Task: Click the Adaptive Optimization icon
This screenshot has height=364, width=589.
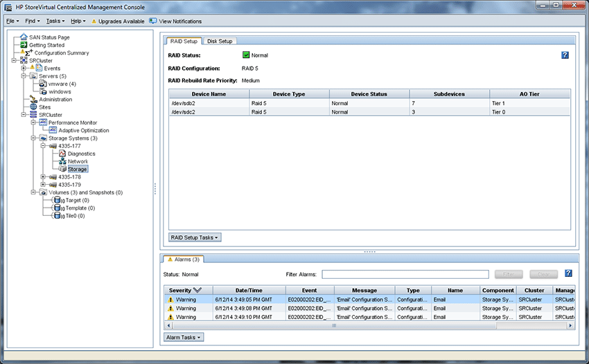Action: point(53,130)
